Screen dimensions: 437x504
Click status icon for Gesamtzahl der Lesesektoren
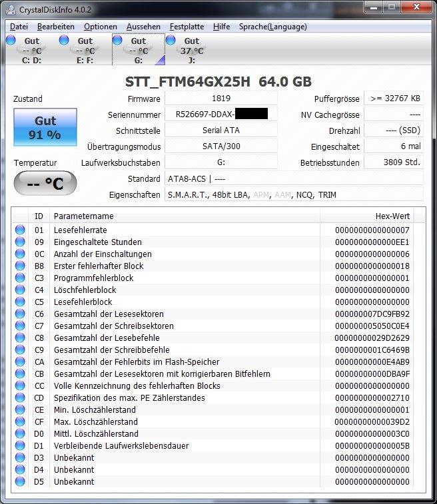tap(20, 314)
